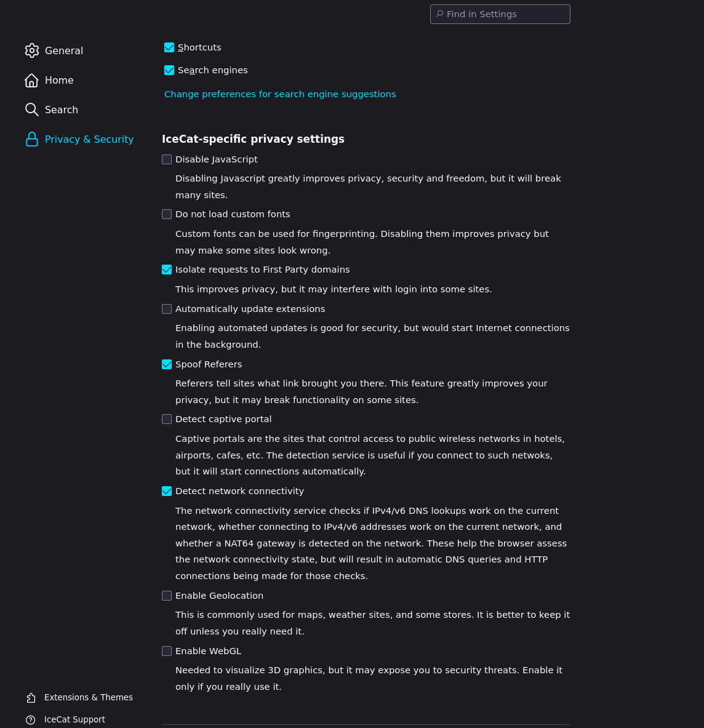Enable the WebGL checkbox
The height and width of the screenshot is (728, 704).
click(167, 651)
